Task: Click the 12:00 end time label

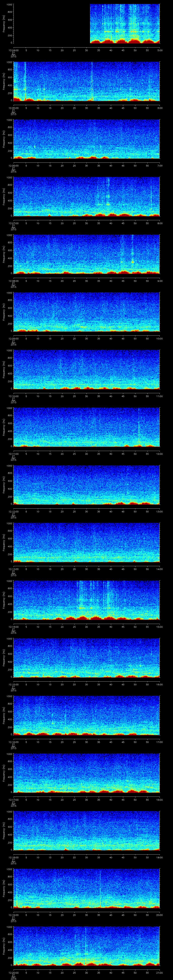Action: click(x=160, y=454)
